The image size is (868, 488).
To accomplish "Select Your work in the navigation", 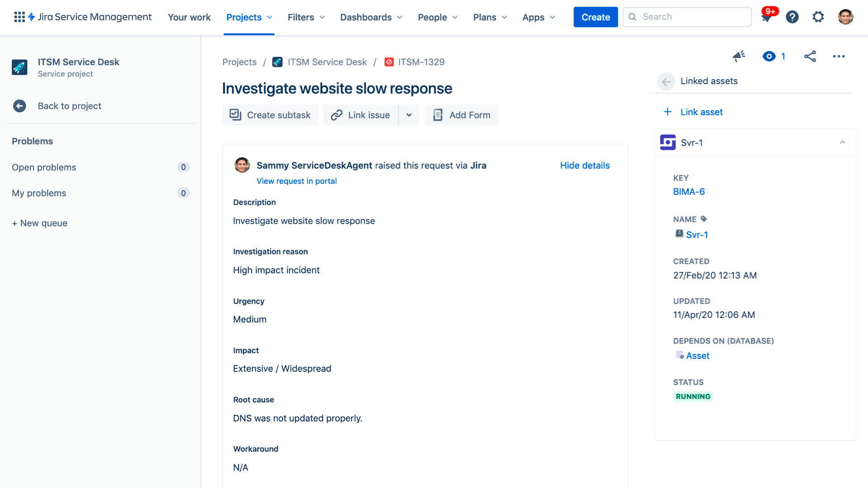I will point(189,17).
